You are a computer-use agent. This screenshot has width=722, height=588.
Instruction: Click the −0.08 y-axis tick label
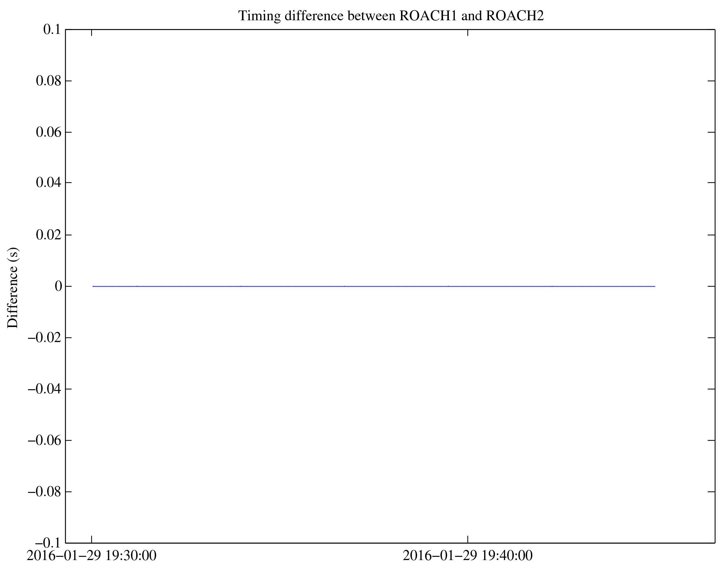click(x=45, y=492)
